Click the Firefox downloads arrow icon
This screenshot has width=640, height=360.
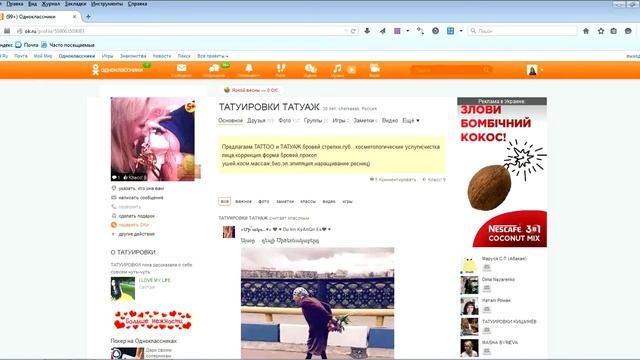click(367, 31)
